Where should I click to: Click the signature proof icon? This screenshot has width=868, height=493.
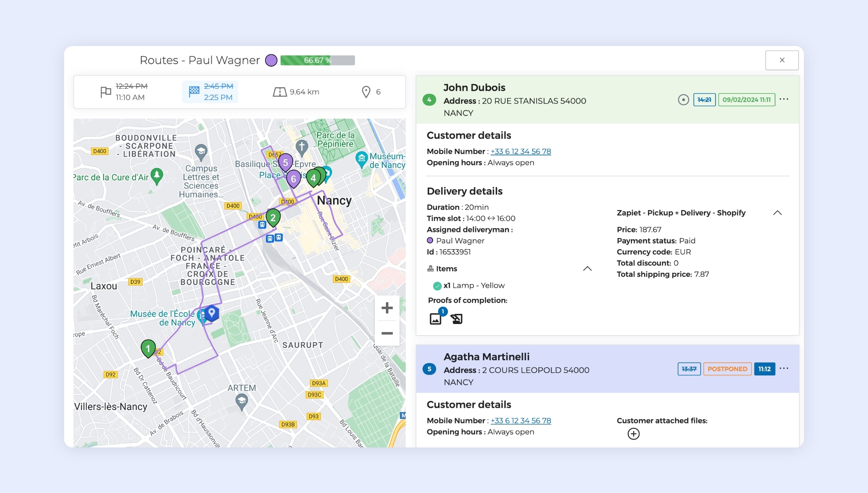(x=456, y=319)
